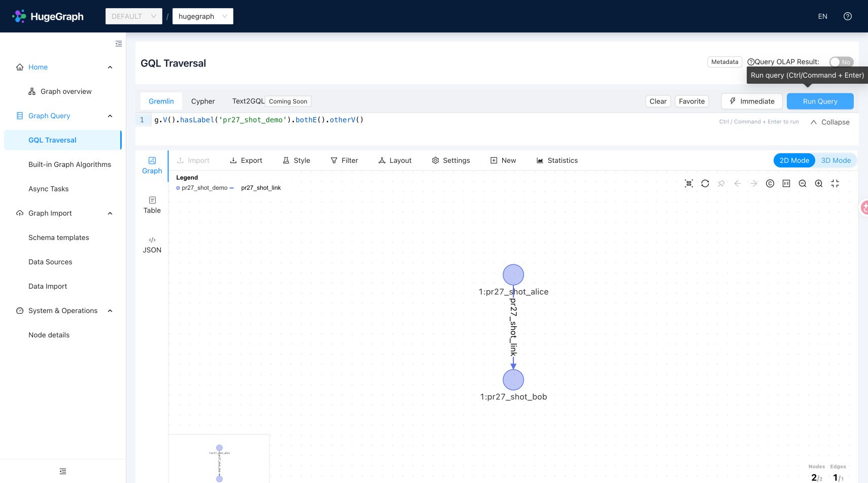Click the OLAP result help icon
Viewport: 868px width, 483px height.
pyautogui.click(x=751, y=62)
